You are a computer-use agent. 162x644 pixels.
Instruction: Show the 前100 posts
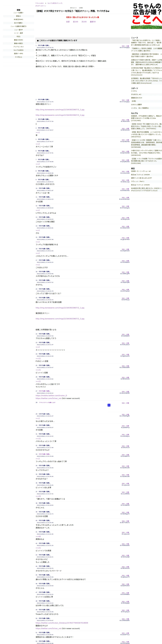coord(76,22)
